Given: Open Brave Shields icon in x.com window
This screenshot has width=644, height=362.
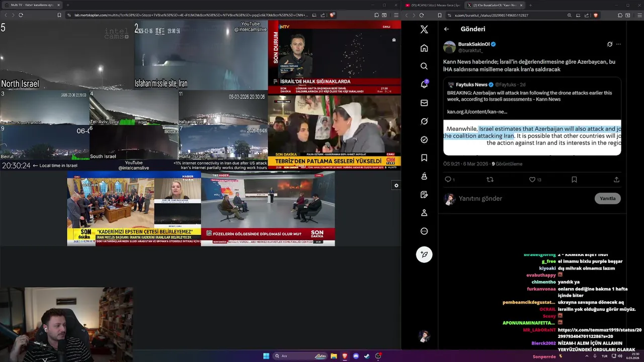Looking at the screenshot, I should [x=596, y=15].
